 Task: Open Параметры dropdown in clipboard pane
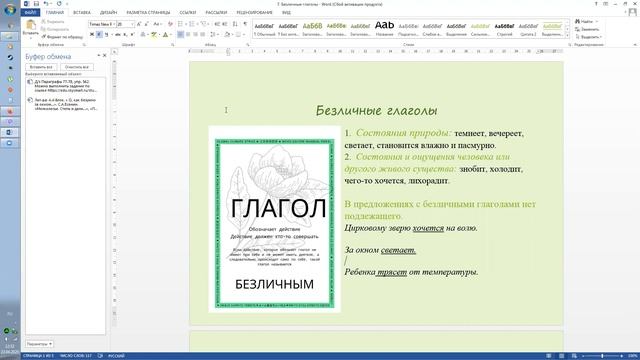point(39,344)
